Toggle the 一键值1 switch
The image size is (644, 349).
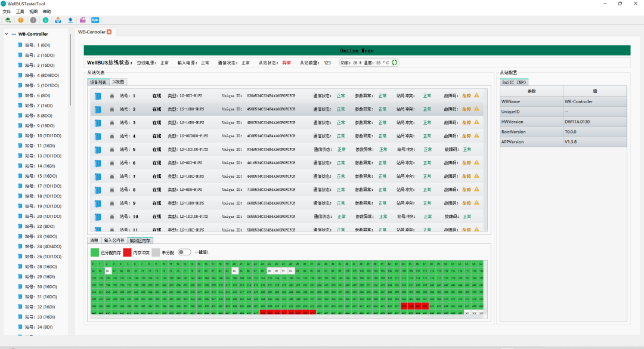[184, 252]
